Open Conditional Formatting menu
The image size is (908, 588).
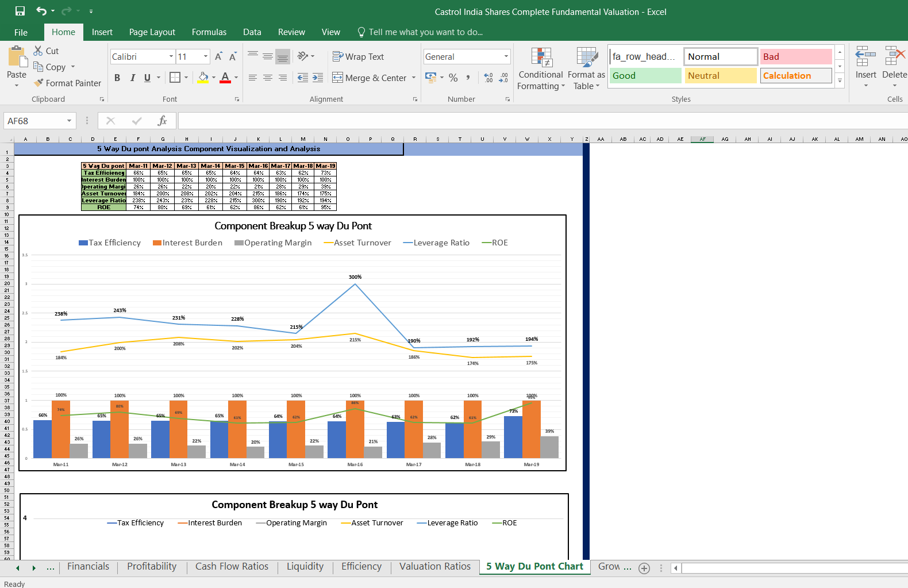[x=541, y=68]
